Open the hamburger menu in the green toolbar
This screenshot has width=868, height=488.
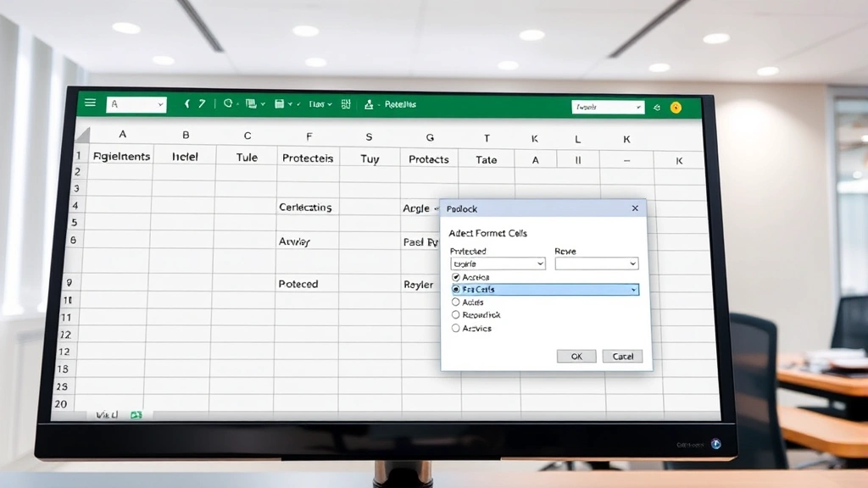coord(90,103)
